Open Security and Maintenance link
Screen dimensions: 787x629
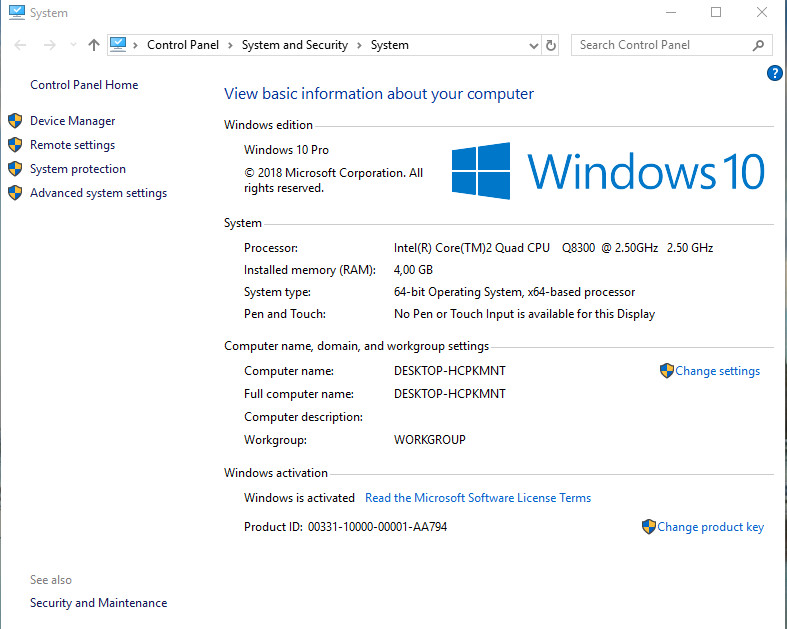pos(98,603)
